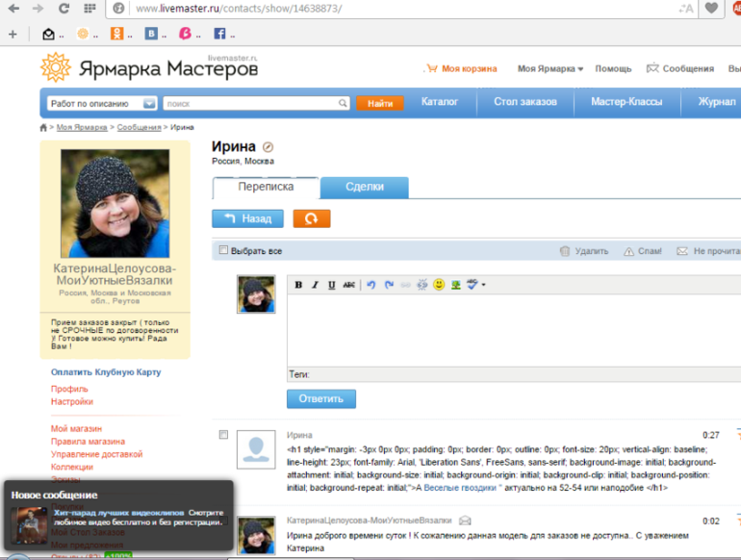Open Стол заказов in the navigation bar
The image size is (741, 560).
(525, 102)
